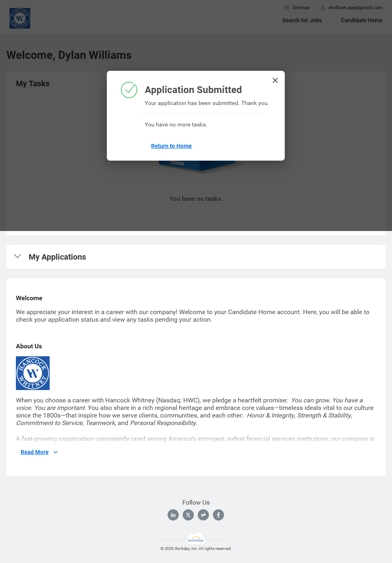The width and height of the screenshot is (392, 563).
Task: Expand the My Applications section chevron
Action: pyautogui.click(x=17, y=256)
